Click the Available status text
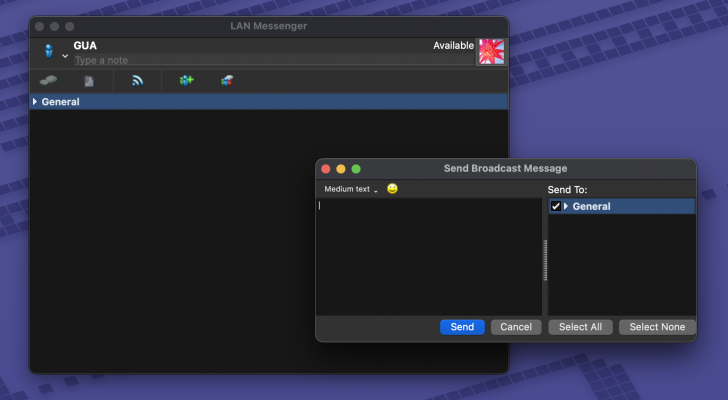 coord(453,45)
